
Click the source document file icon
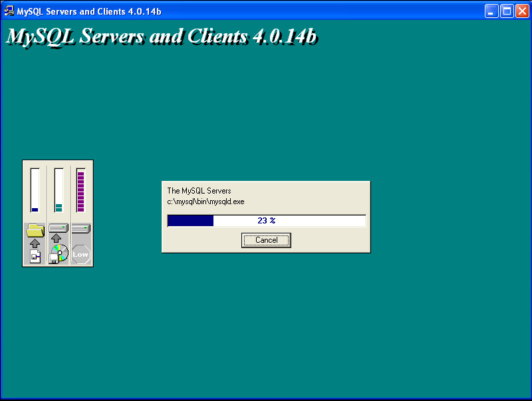(35, 256)
